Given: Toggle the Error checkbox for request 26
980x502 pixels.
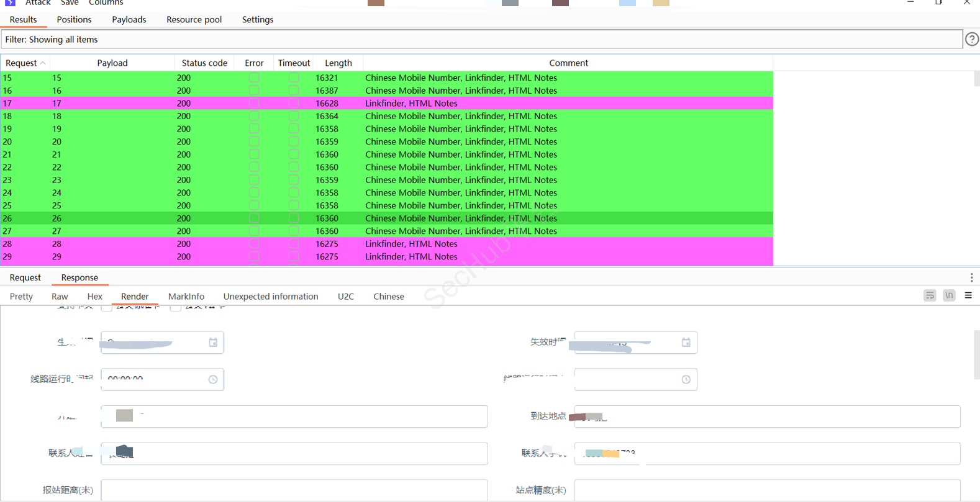Looking at the screenshot, I should tap(254, 218).
